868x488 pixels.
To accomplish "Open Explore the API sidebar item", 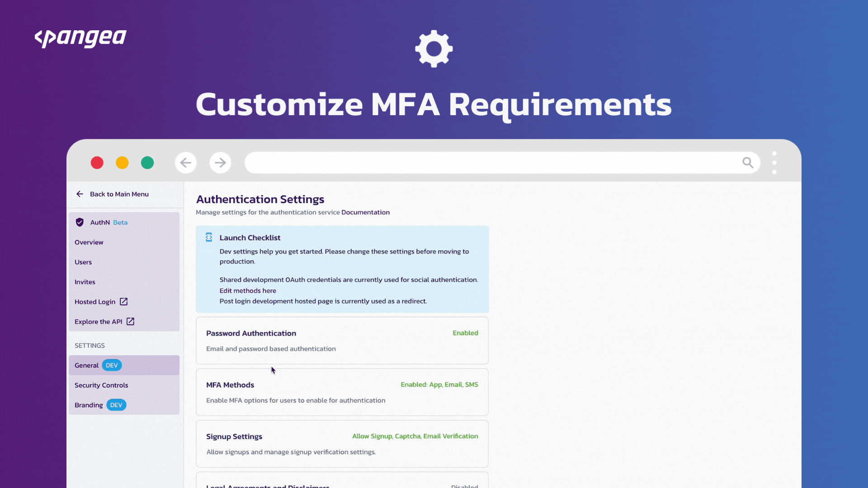I will 124,322.
